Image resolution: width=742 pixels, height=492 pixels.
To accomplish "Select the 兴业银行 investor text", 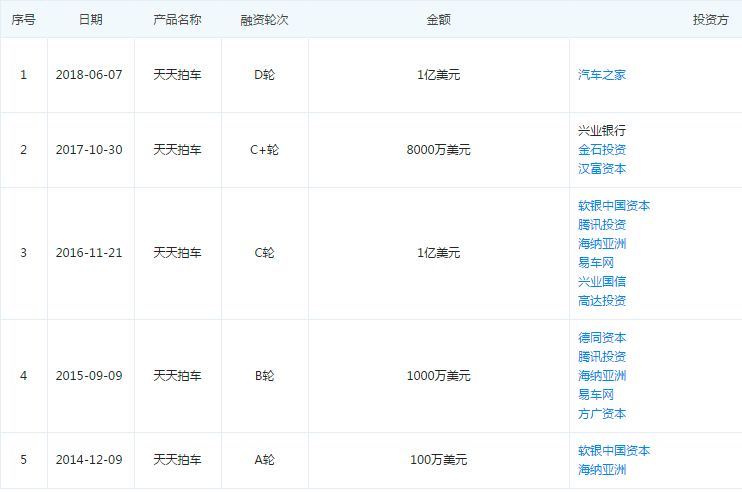I will coord(601,131).
